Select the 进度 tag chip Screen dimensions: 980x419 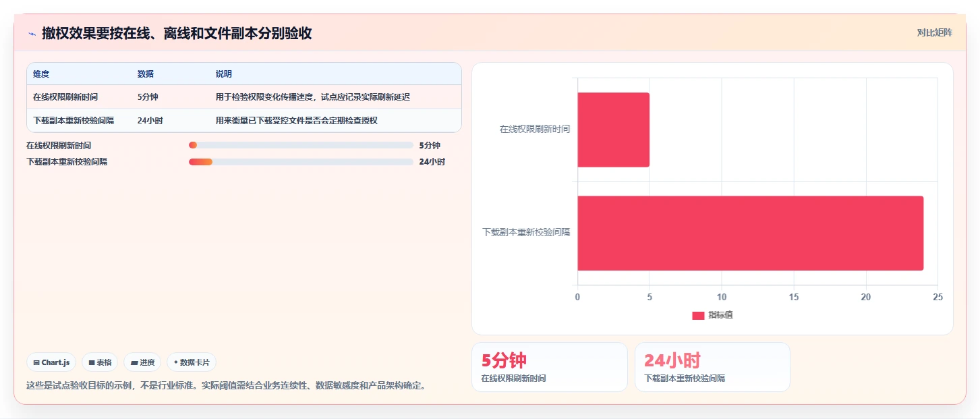(x=142, y=362)
